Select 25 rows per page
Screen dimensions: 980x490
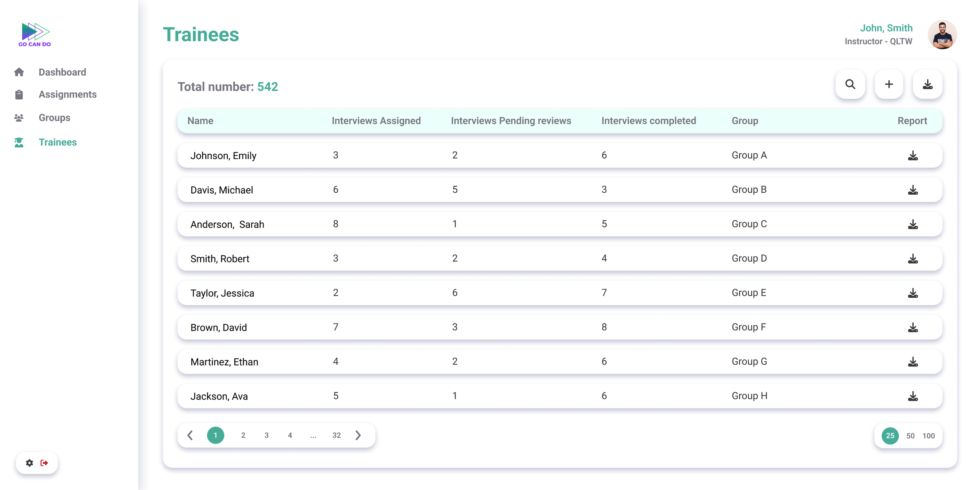[890, 436]
